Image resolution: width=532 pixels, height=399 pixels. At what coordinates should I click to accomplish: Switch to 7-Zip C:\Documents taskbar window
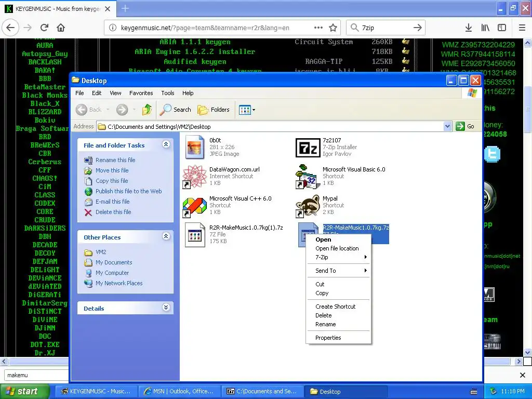tap(262, 391)
